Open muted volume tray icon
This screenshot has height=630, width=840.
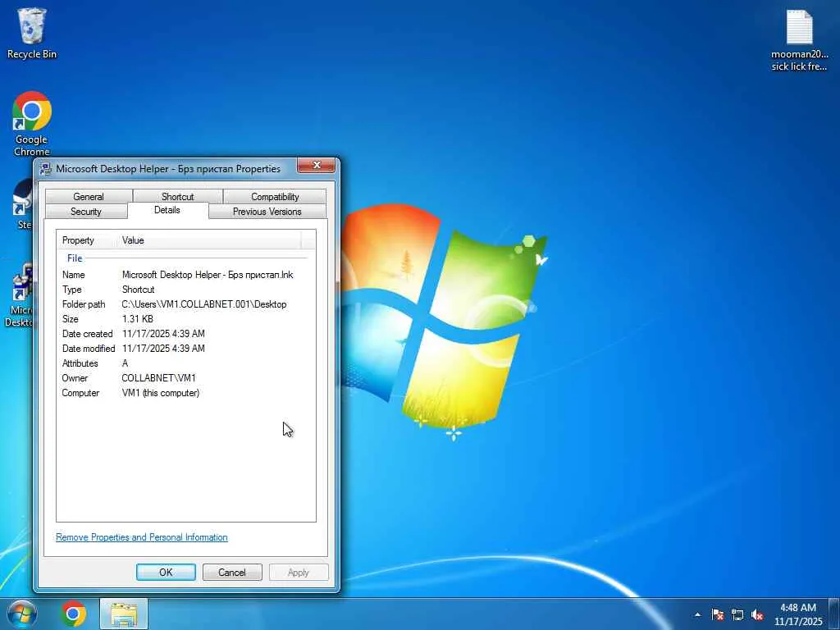757,614
